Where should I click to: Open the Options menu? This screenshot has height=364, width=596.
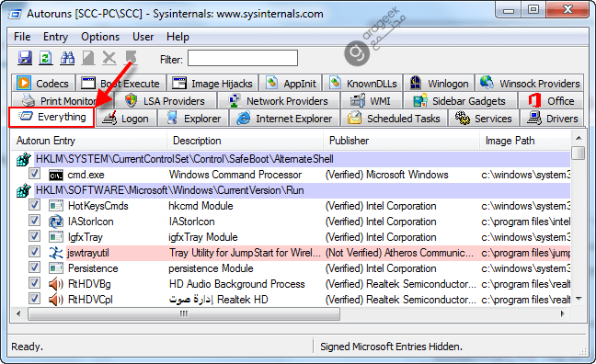100,37
